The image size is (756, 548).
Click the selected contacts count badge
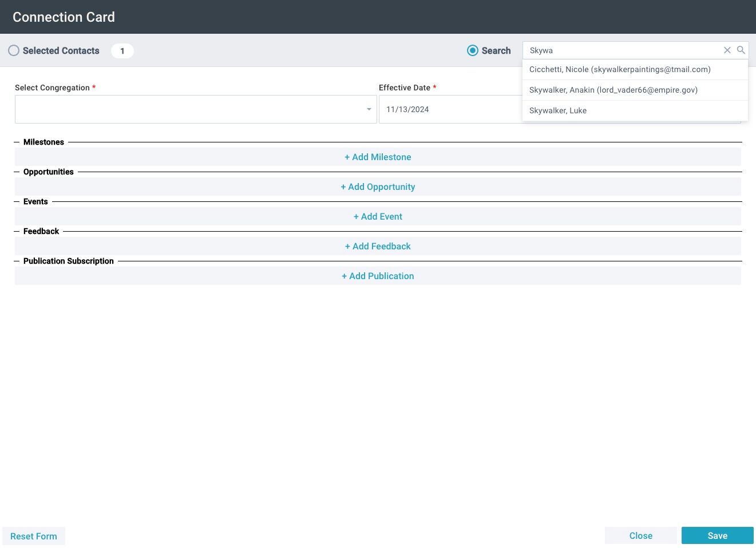[x=122, y=51]
